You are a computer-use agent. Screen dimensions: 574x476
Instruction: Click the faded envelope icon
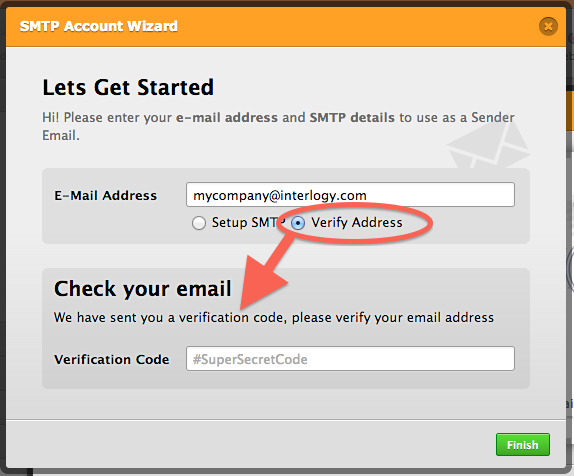[489, 145]
